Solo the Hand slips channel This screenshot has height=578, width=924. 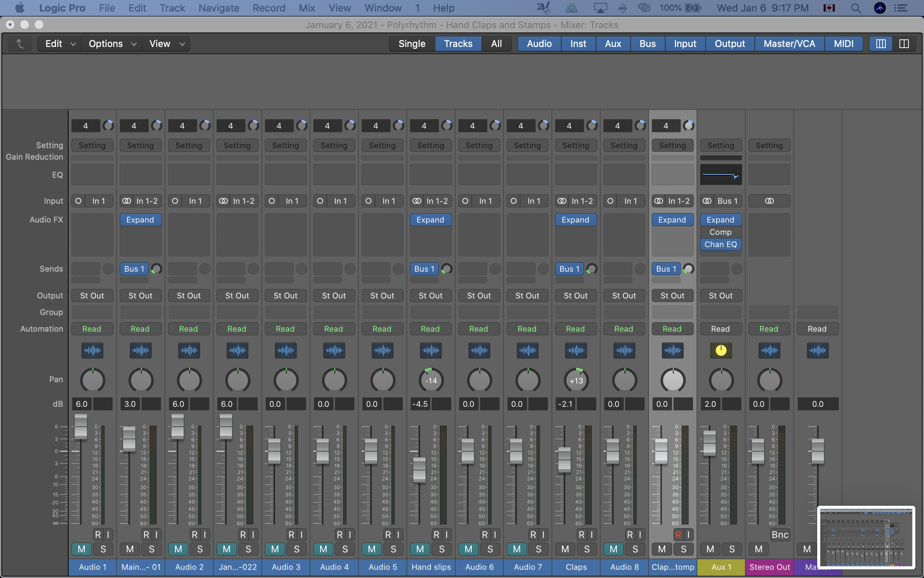[x=442, y=549]
